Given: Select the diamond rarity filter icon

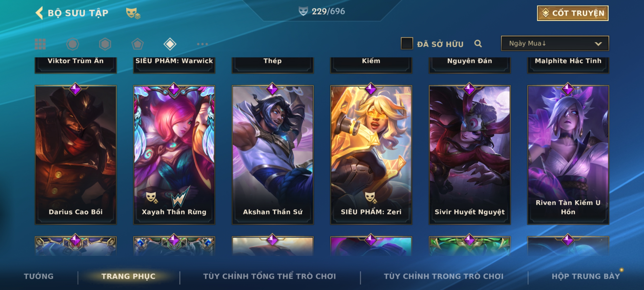Looking at the screenshot, I should click(170, 44).
